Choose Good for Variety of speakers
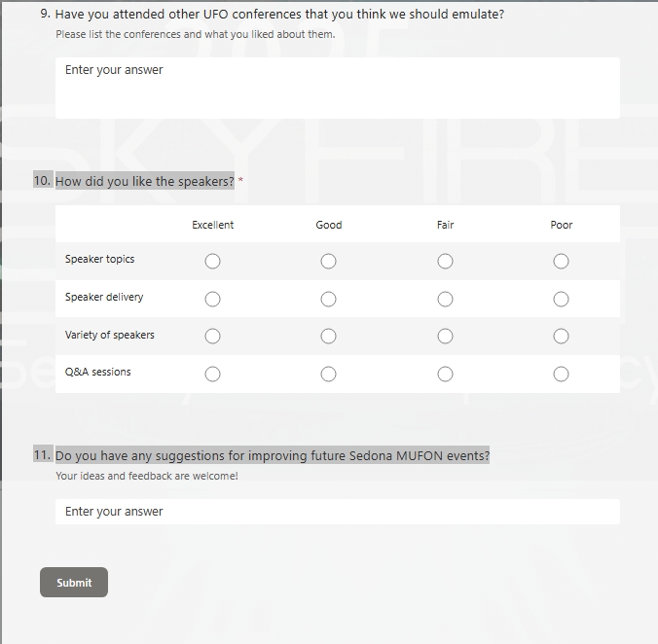Viewport: 658px width, 644px height. 328,336
